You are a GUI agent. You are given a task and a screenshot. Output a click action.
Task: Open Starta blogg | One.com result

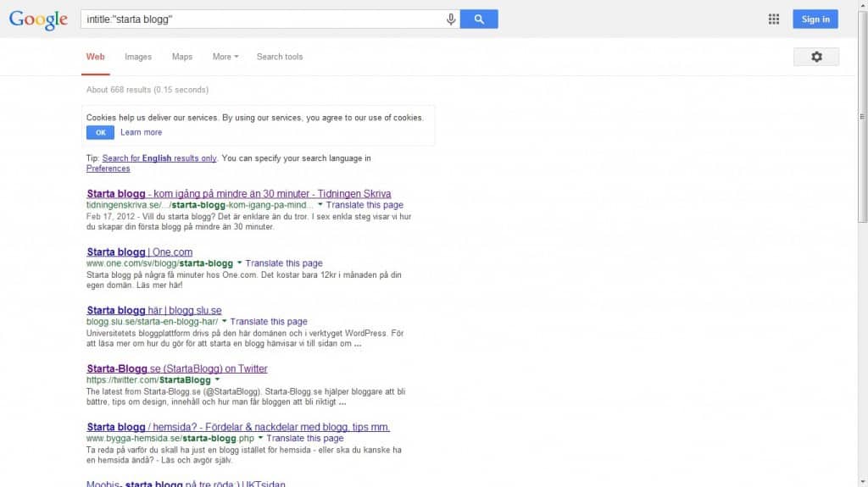(140, 252)
